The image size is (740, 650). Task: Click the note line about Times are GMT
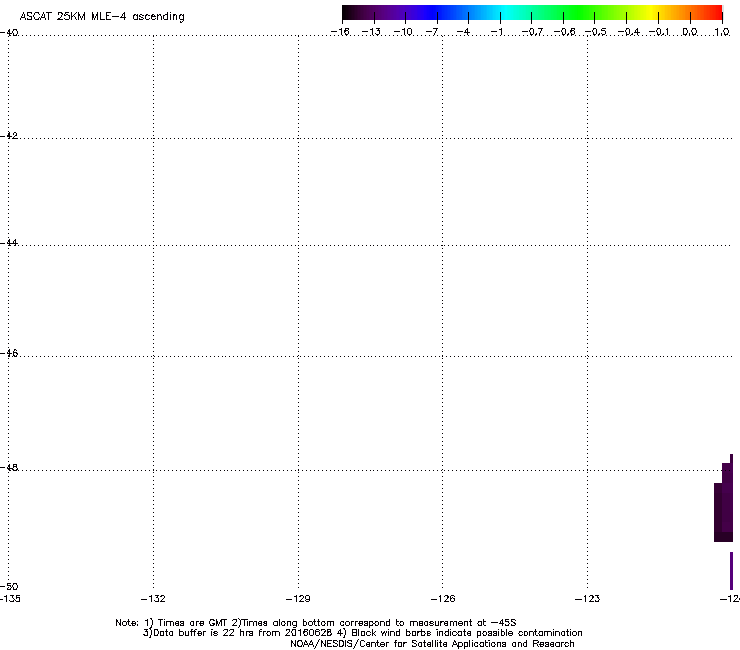pos(316,623)
